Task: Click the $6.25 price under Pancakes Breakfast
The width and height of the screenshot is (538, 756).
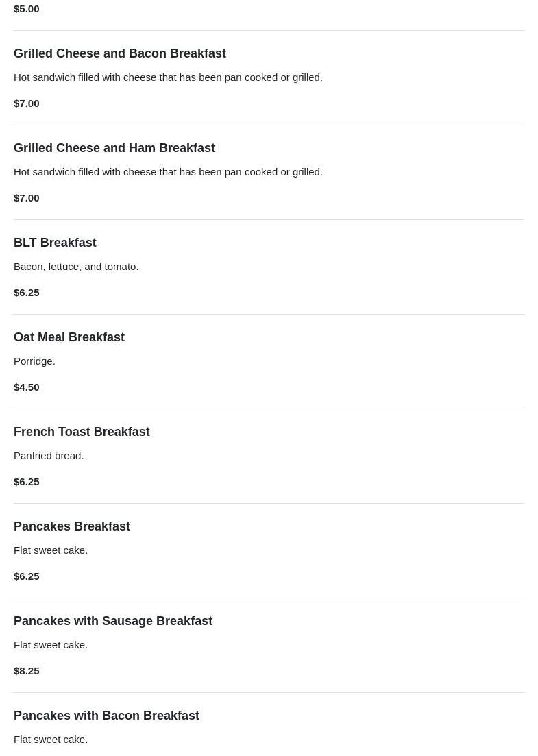Action: tap(27, 576)
